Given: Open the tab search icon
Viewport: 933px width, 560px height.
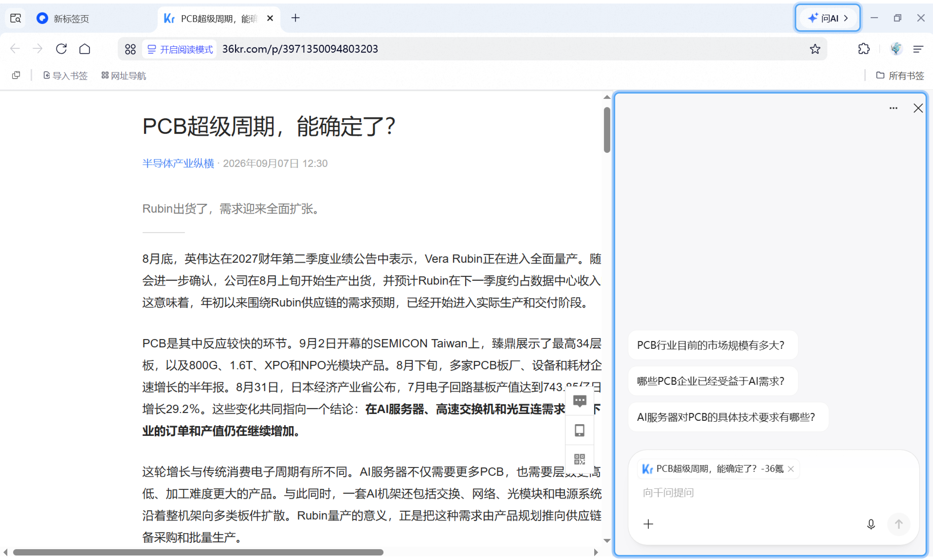Looking at the screenshot, I should 15,18.
